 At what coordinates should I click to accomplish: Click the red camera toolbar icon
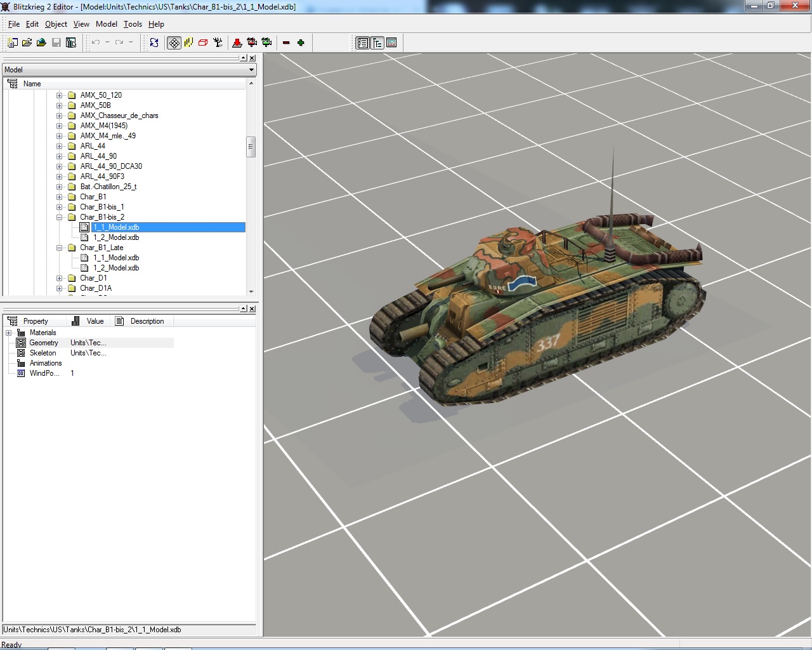click(252, 43)
